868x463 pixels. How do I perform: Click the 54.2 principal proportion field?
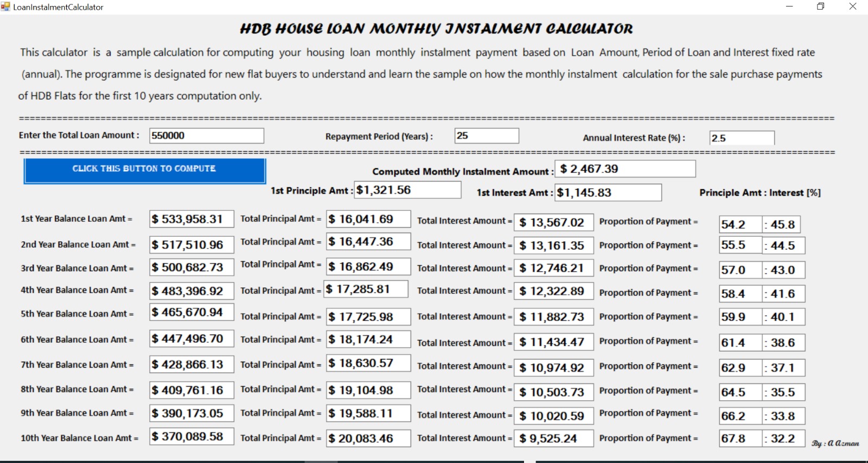[741, 224]
